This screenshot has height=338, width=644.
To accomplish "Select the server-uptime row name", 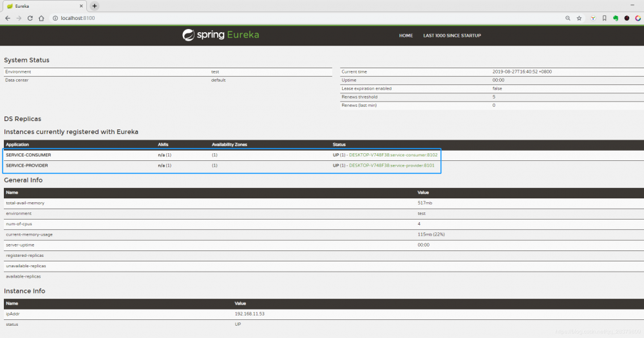I will pos(20,245).
